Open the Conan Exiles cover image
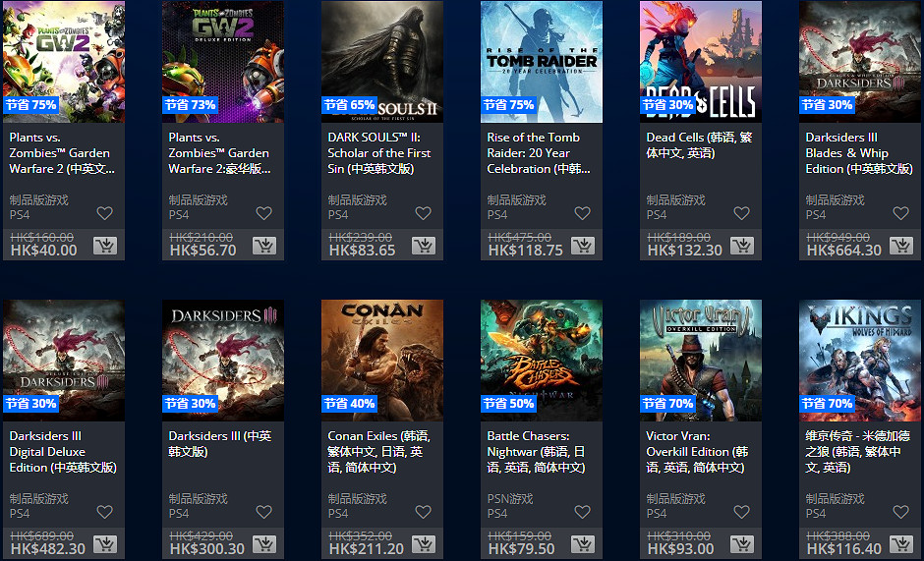This screenshot has width=924, height=561. click(x=382, y=361)
